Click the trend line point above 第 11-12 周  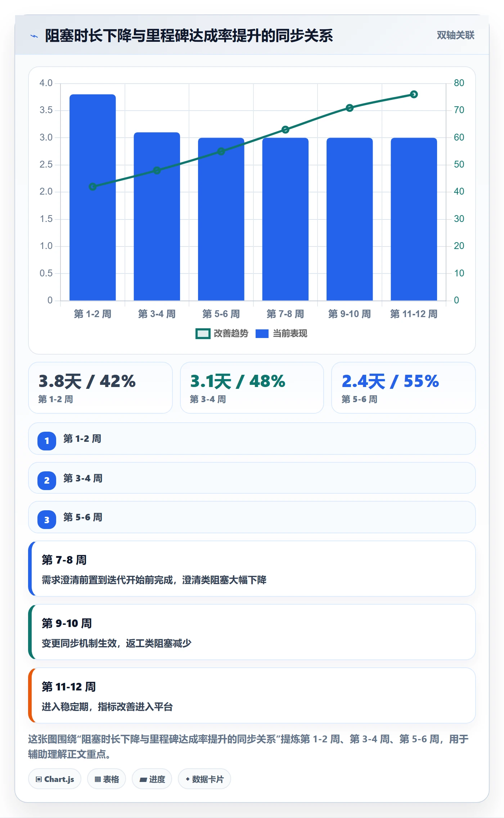(414, 94)
